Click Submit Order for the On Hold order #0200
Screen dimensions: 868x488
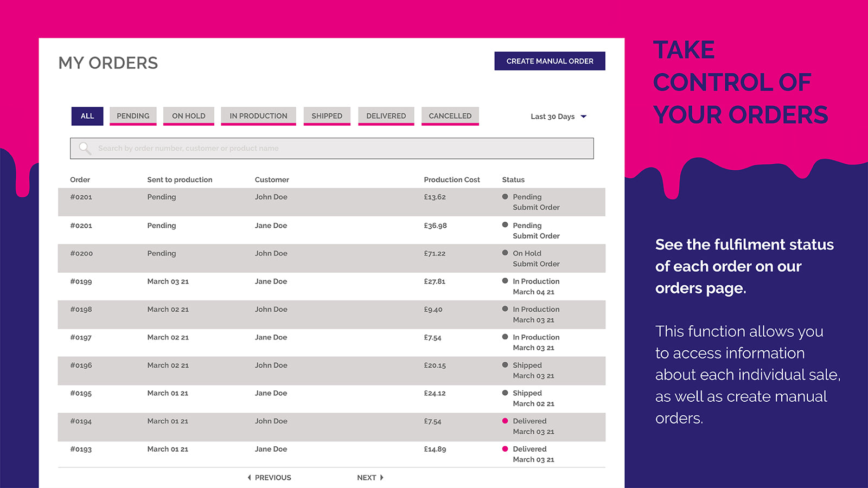point(536,264)
